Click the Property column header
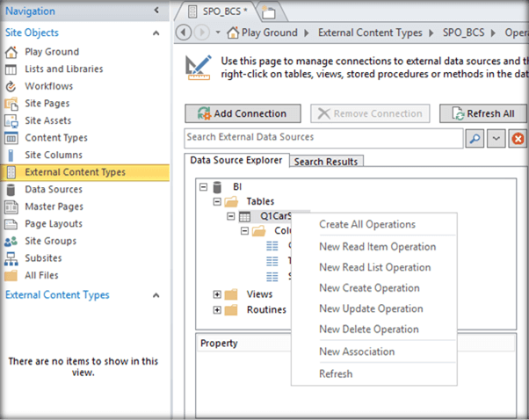Screen dimensions: 529x420 (220, 343)
